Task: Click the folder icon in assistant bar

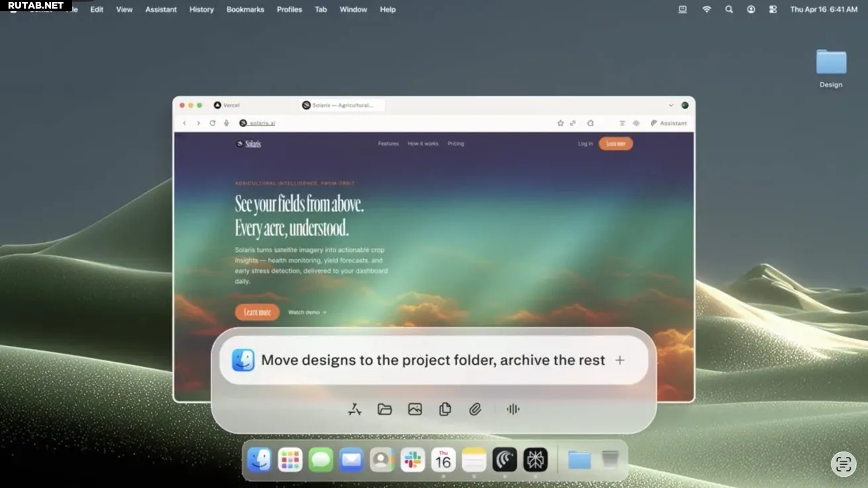Action: point(384,409)
